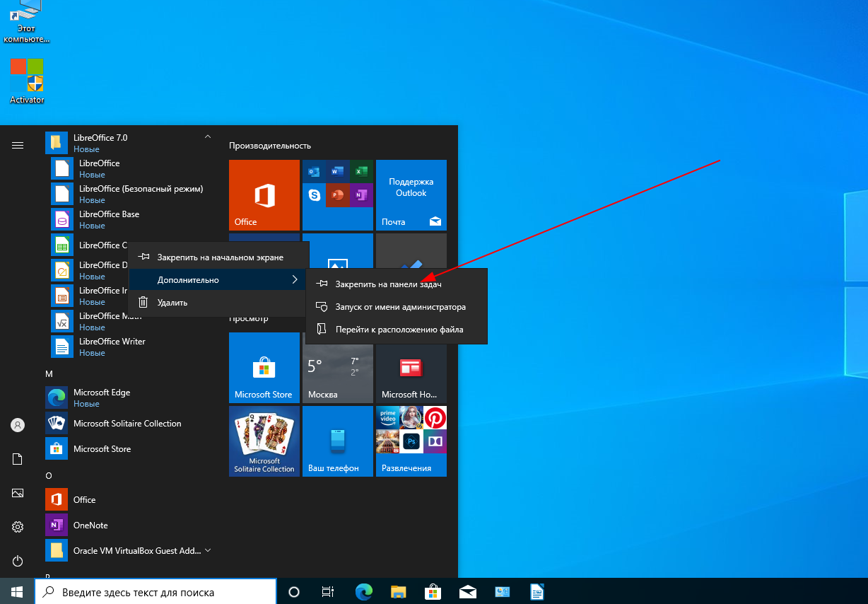Open the Москва weather tile
This screenshot has width=868, height=604.
(338, 368)
